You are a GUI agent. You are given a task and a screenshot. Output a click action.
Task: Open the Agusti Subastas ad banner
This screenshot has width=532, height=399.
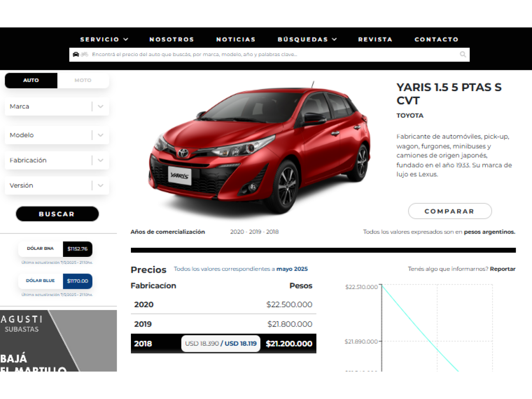click(x=58, y=341)
